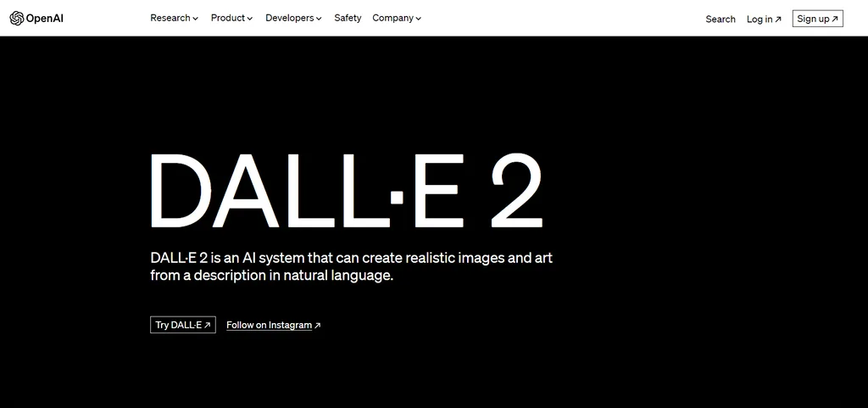This screenshot has height=408, width=868.
Task: Open Search in the top bar
Action: point(721,19)
